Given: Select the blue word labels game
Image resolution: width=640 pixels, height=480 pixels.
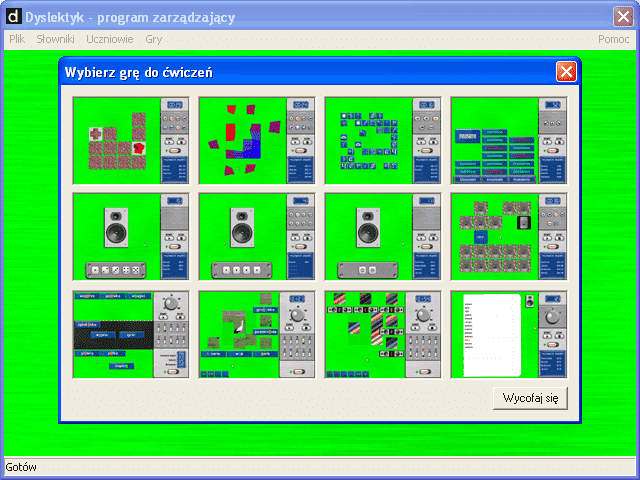Looking at the screenshot, I should point(509,141).
